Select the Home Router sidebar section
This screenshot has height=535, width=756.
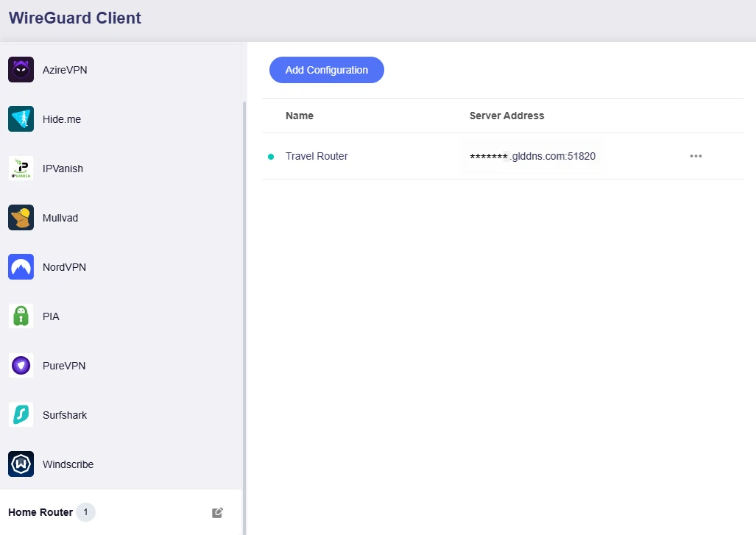click(40, 512)
